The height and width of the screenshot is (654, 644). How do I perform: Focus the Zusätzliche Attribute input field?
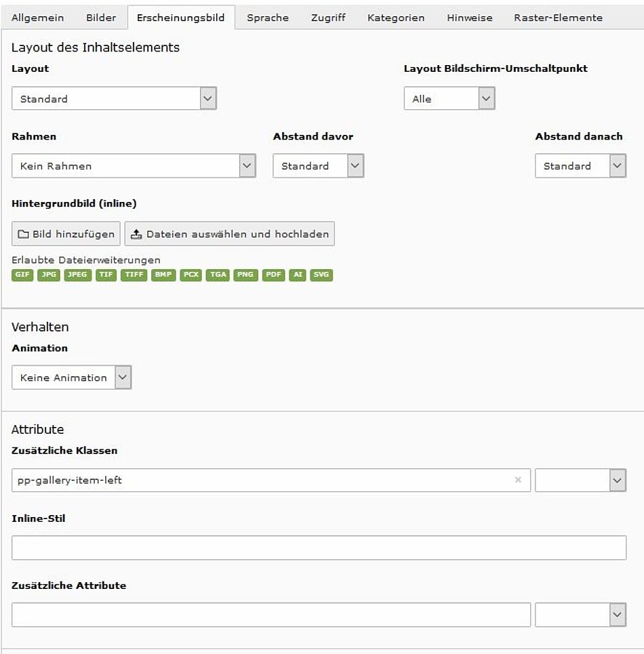[x=270, y=615]
